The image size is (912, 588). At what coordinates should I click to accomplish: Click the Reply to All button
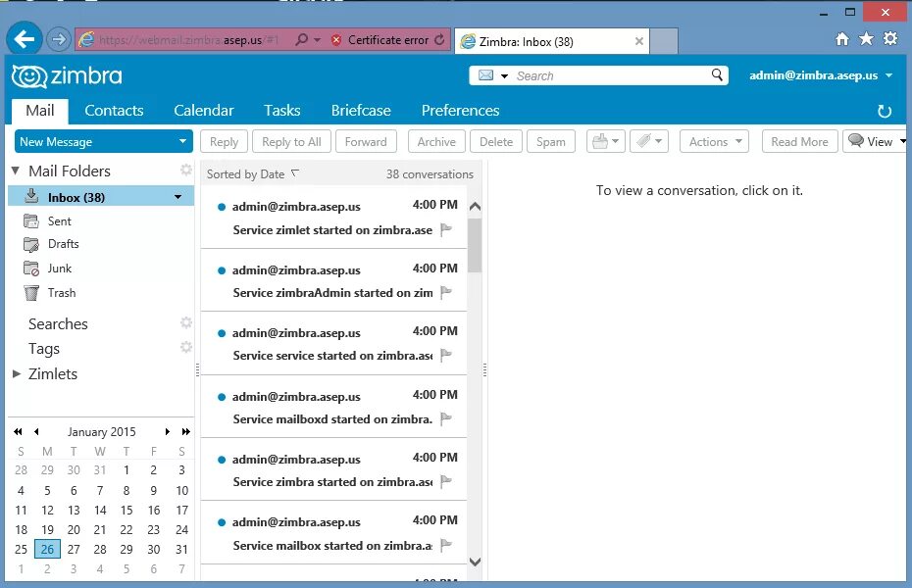[291, 142]
